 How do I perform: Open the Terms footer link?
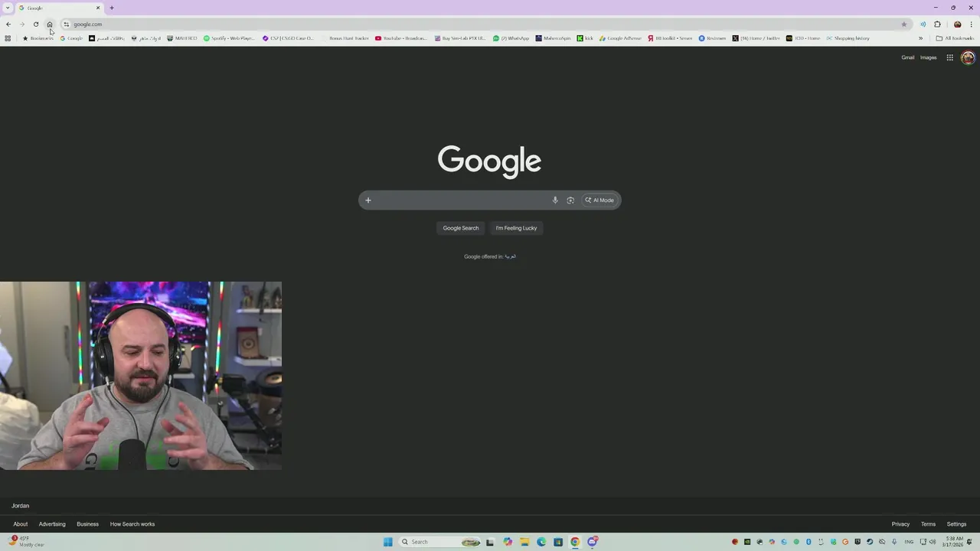pyautogui.click(x=928, y=524)
